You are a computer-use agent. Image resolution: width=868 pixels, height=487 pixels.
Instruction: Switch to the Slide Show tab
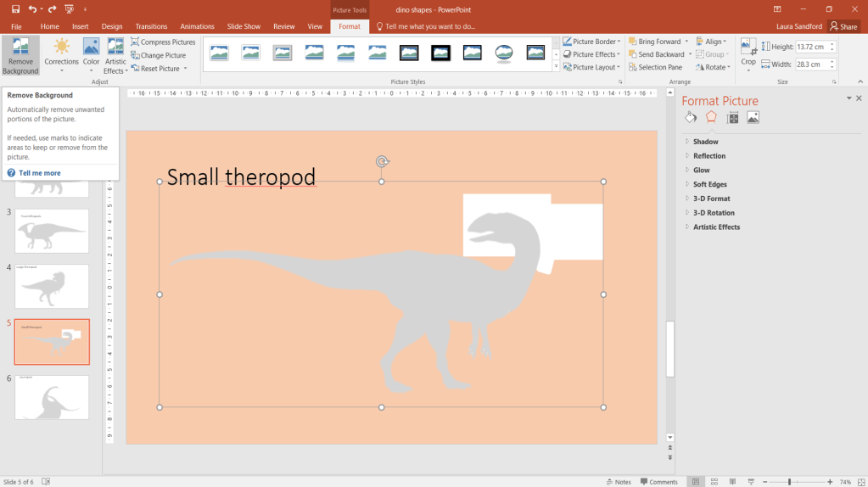click(x=244, y=26)
